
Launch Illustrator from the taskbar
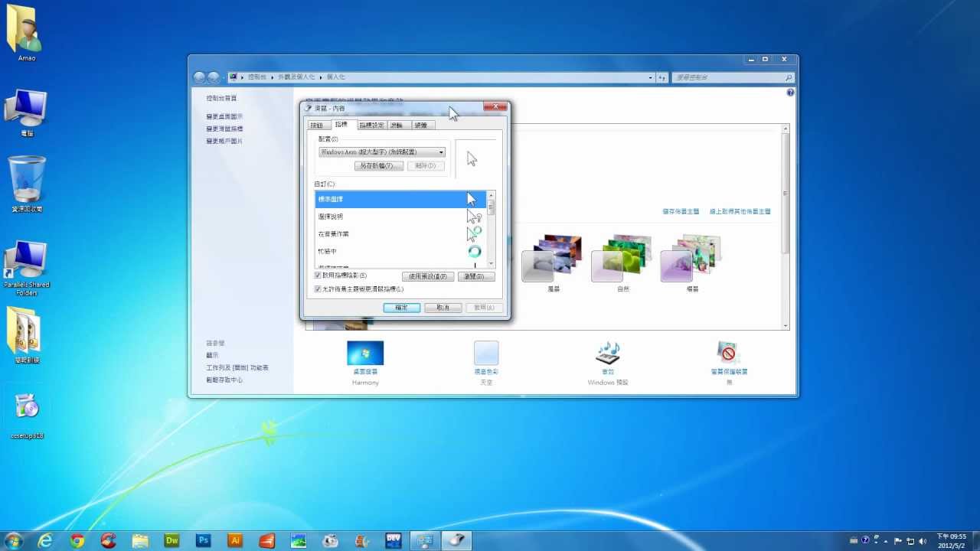pos(235,540)
